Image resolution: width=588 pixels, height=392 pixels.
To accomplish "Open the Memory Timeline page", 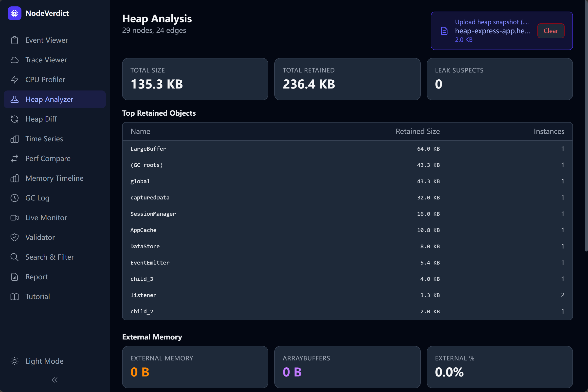I will [x=55, y=178].
